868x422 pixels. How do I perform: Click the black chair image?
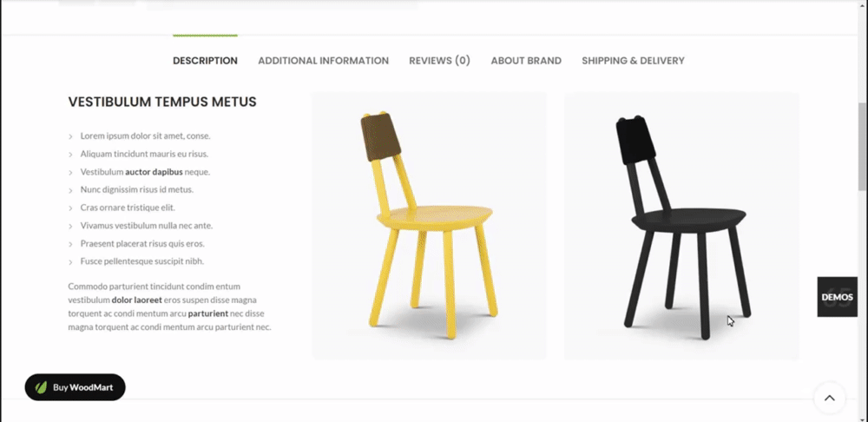[x=681, y=226]
